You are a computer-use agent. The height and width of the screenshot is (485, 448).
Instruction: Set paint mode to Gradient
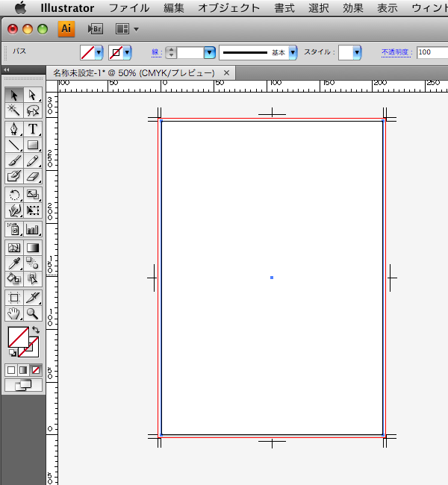tap(23, 369)
